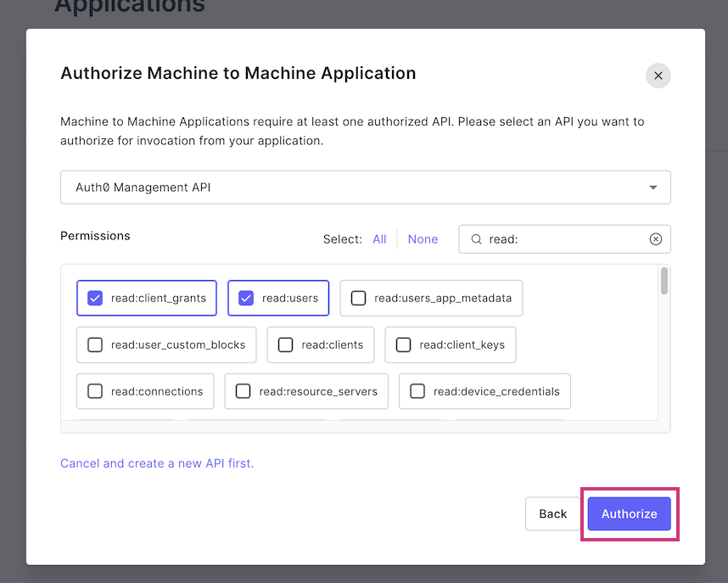
Task: Focus the permissions search input
Action: [x=564, y=239]
